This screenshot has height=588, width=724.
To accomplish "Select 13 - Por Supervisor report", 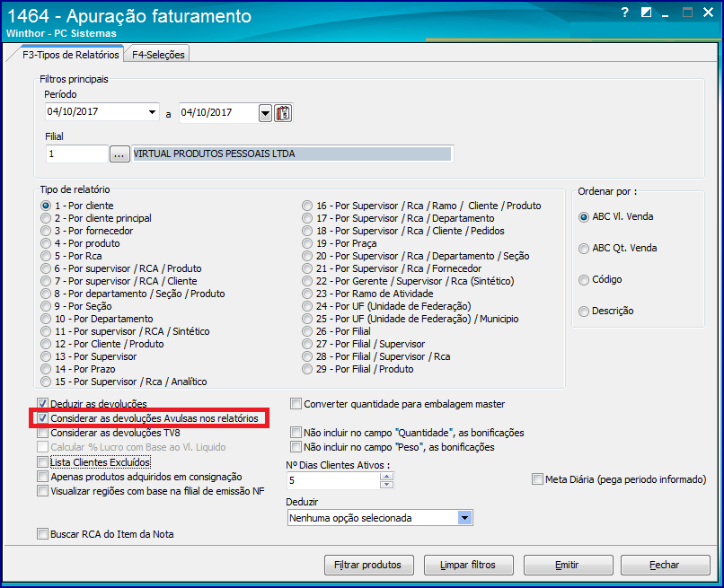I will click(46, 356).
